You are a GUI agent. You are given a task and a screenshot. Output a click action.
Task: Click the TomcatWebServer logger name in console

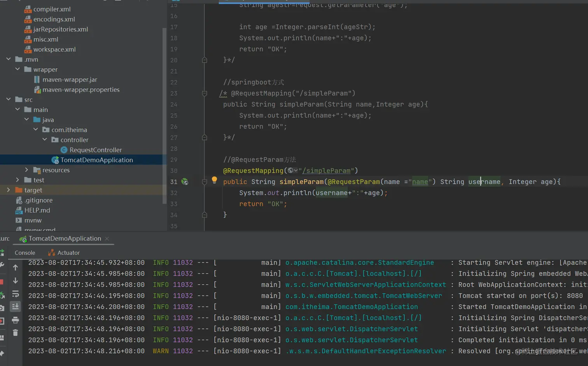point(364,296)
